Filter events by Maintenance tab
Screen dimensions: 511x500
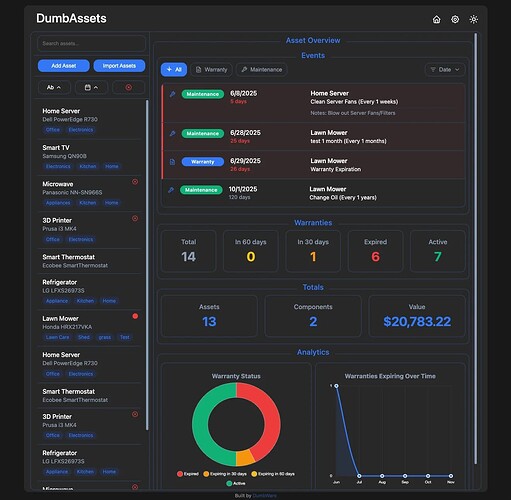[x=262, y=70]
